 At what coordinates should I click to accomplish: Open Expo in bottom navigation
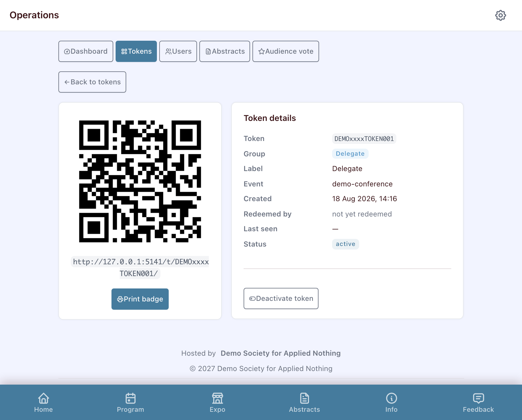pyautogui.click(x=218, y=403)
